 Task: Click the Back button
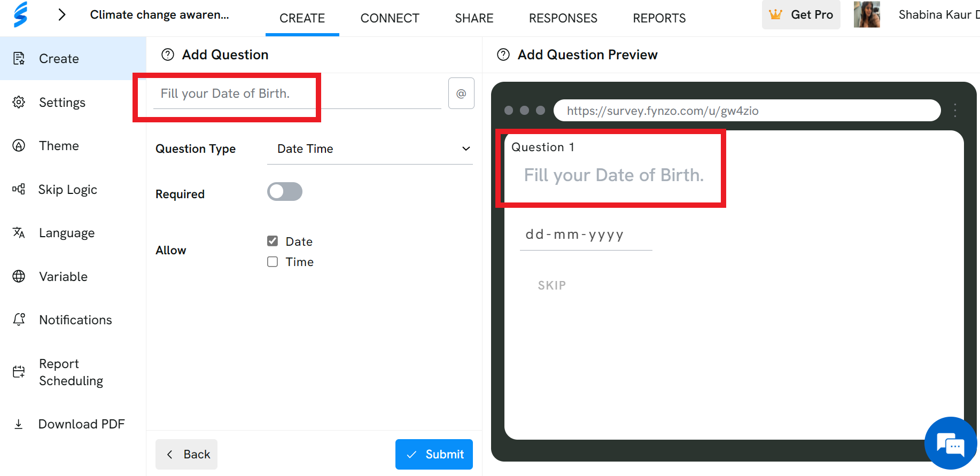[186, 454]
